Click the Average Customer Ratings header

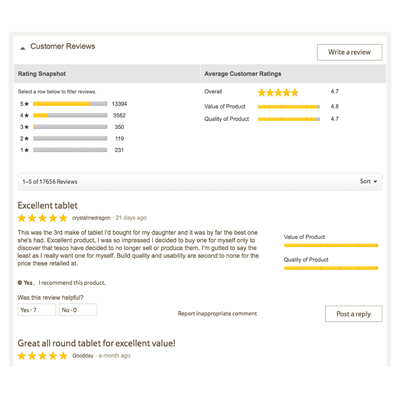[x=243, y=74]
